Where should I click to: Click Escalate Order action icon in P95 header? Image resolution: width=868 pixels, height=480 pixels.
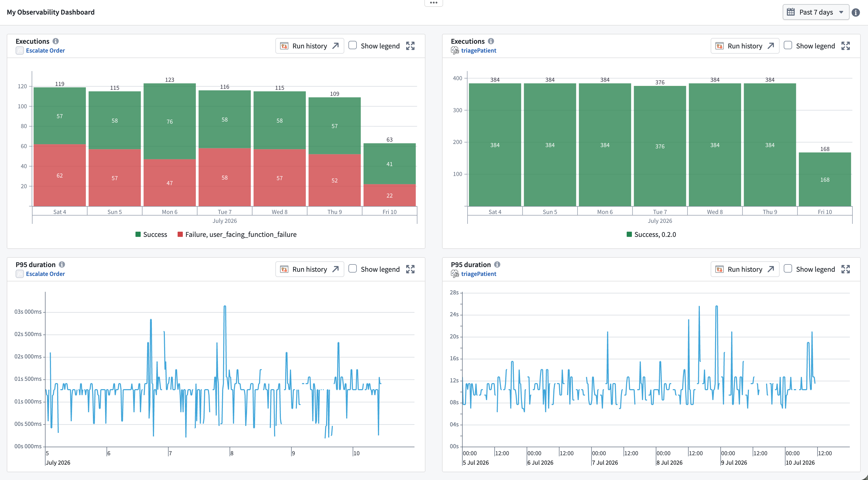20,274
